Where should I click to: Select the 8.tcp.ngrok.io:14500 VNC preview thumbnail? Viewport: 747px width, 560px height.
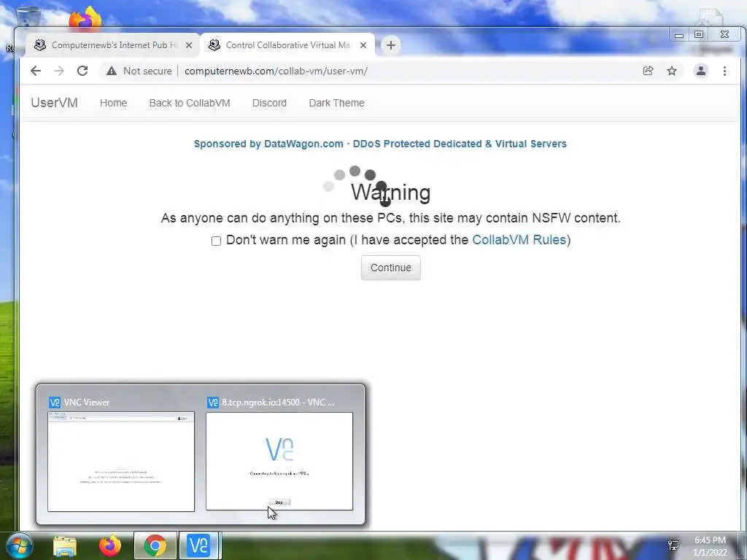tap(279, 462)
